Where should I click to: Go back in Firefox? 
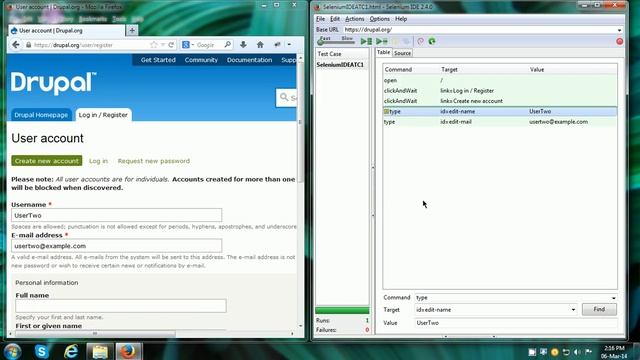tap(16, 45)
